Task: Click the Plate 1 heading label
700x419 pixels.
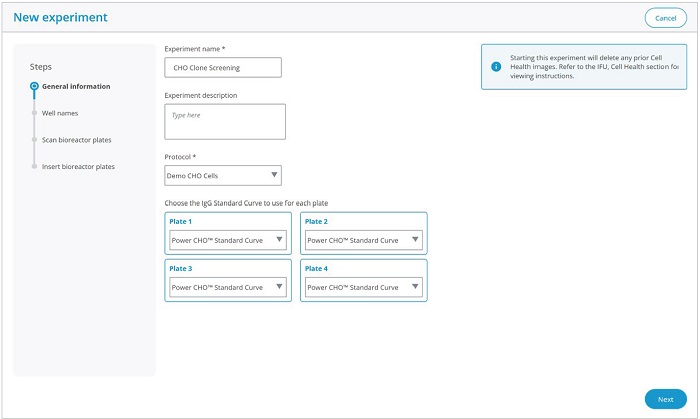Action: (x=180, y=221)
